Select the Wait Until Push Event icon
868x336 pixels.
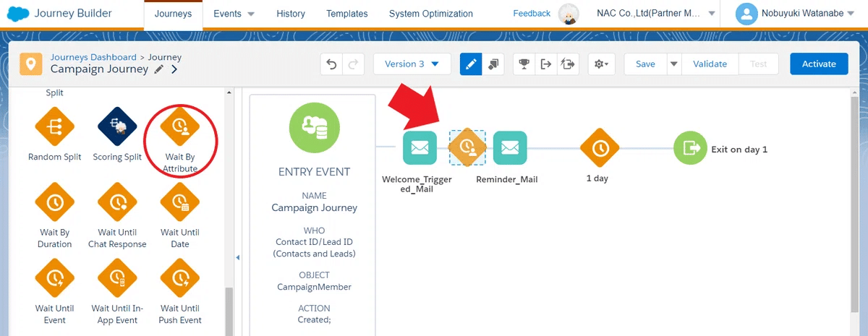[180, 278]
